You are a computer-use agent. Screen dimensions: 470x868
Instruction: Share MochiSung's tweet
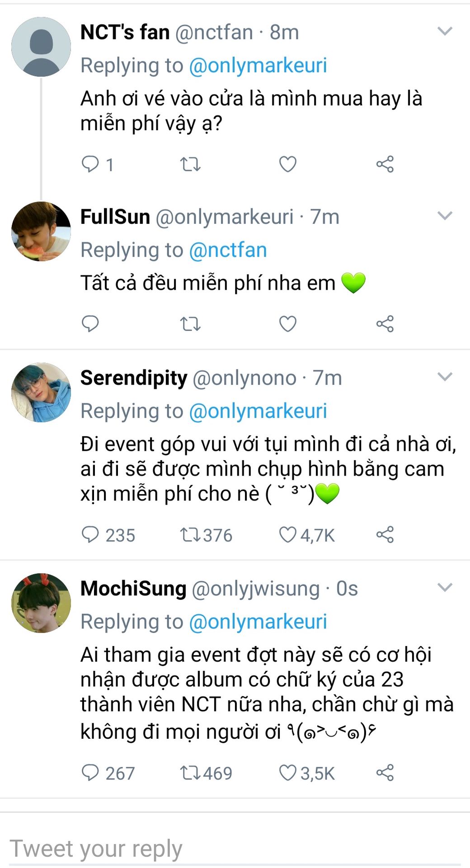385,773
